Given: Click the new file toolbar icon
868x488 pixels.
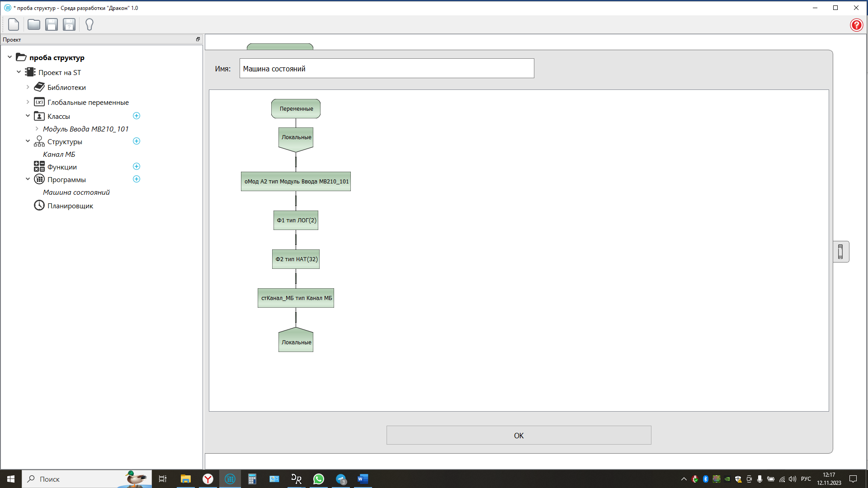Looking at the screenshot, I should click(14, 24).
